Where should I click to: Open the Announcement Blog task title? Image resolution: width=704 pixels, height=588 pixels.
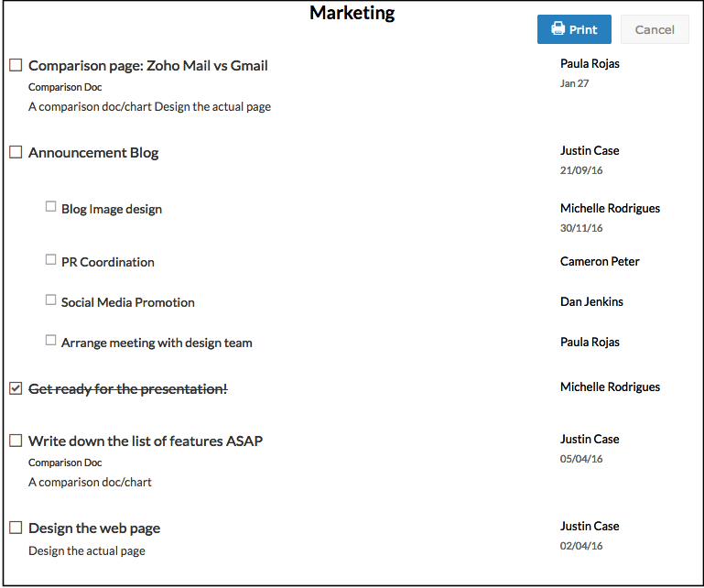coord(93,153)
